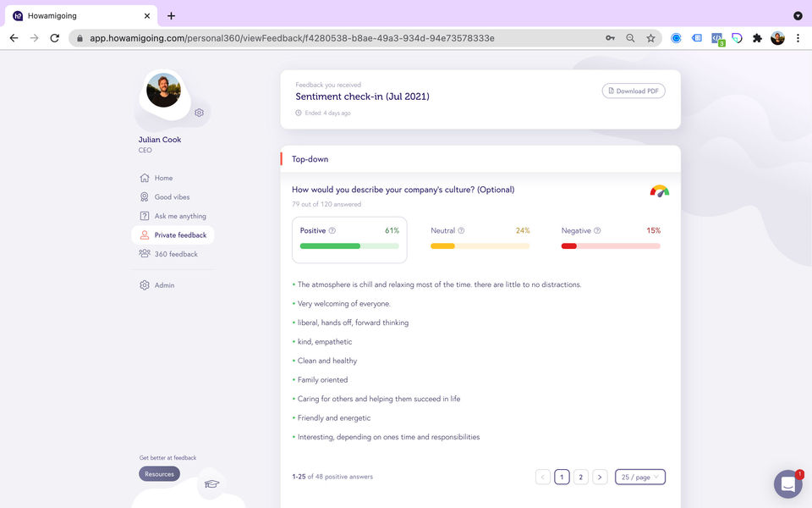Click the graduation cap icon
812x508 pixels.
coord(211,483)
